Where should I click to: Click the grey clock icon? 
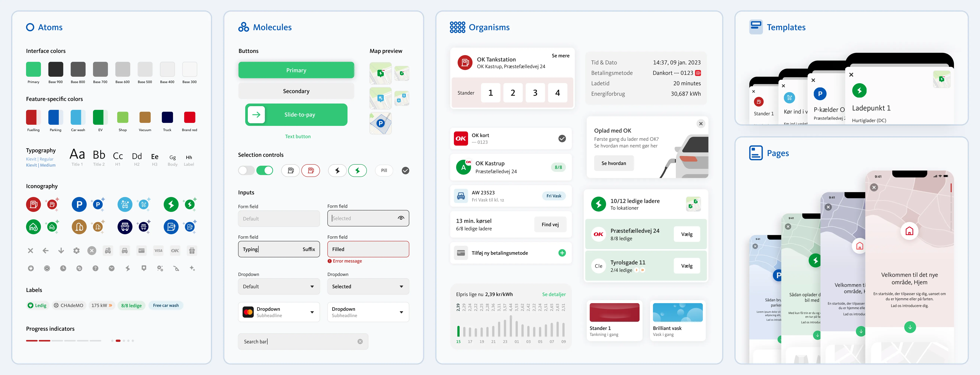[x=63, y=268]
